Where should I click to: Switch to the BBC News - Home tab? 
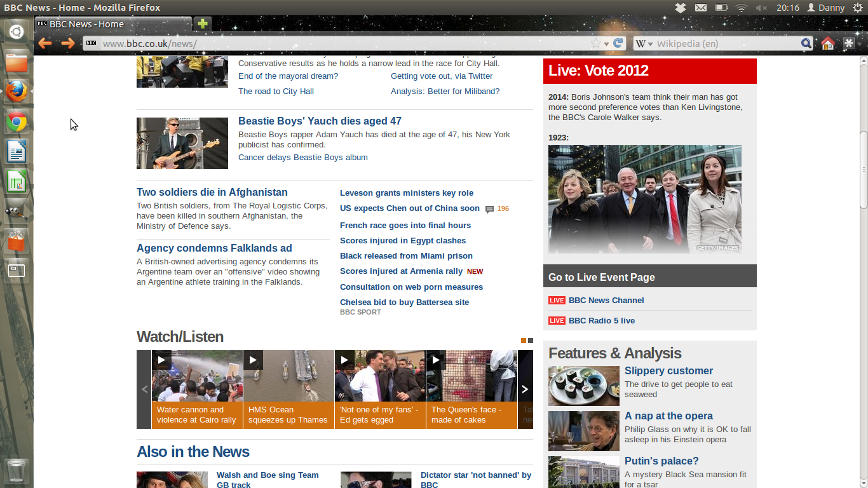tap(113, 24)
